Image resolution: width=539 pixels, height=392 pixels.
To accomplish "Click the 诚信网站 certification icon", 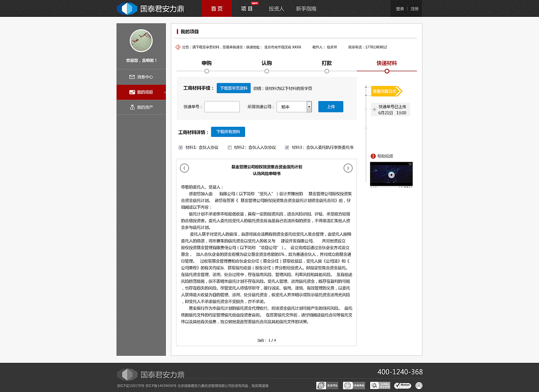I will click(x=327, y=385).
